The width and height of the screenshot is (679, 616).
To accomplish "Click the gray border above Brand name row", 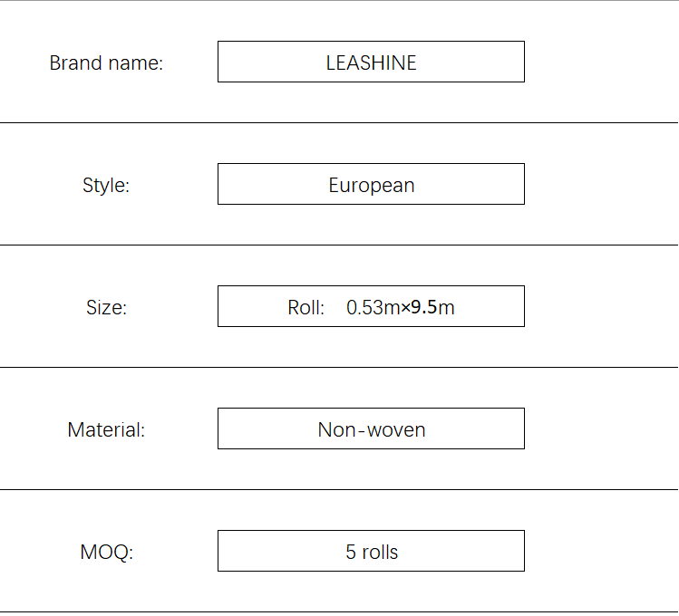I will pos(339,0).
